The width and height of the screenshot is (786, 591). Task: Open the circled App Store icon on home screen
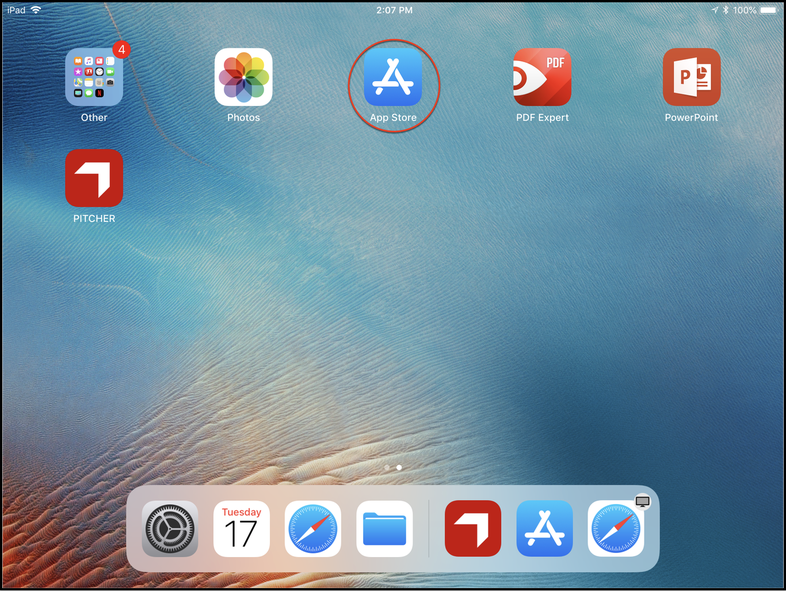click(393, 78)
